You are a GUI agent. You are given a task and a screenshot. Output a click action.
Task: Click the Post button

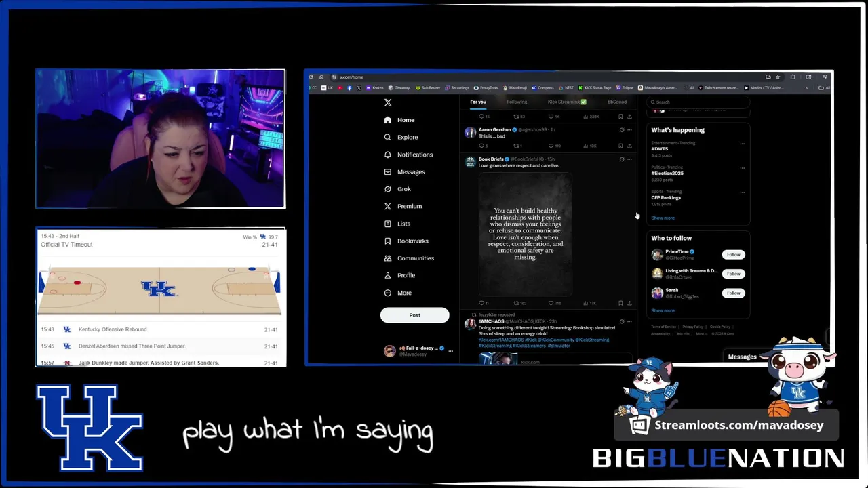[x=414, y=315]
